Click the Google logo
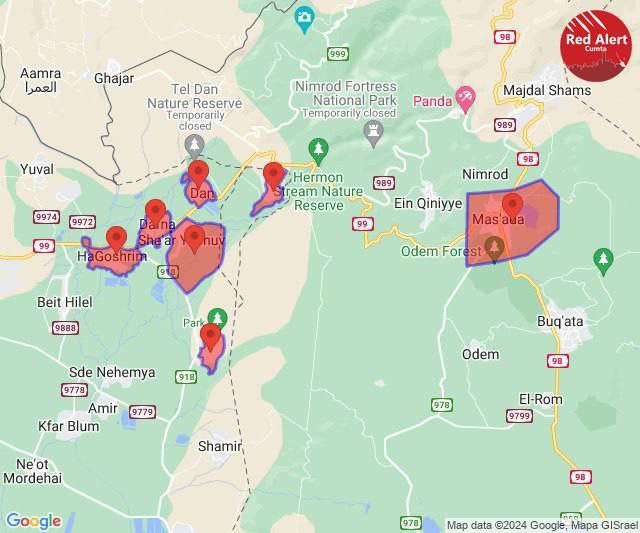Viewport: 640px width, 533px height. pyautogui.click(x=34, y=520)
